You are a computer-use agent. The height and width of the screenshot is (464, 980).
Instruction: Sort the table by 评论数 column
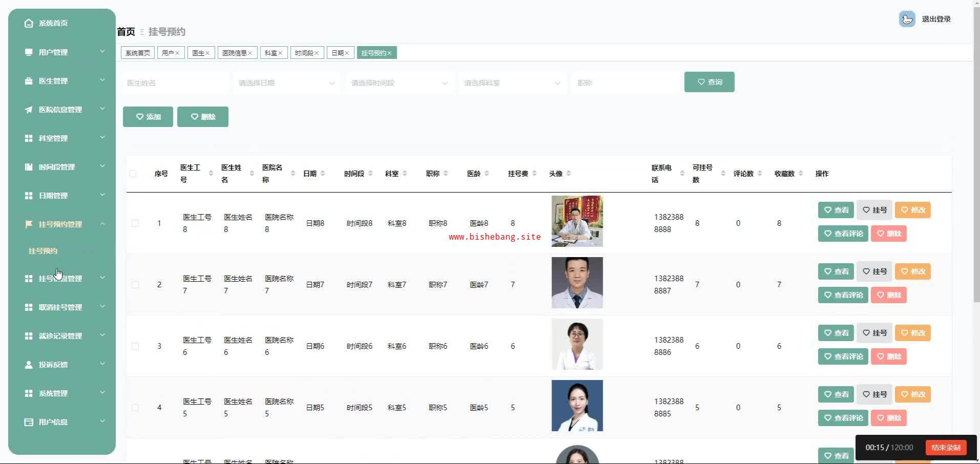click(x=759, y=174)
